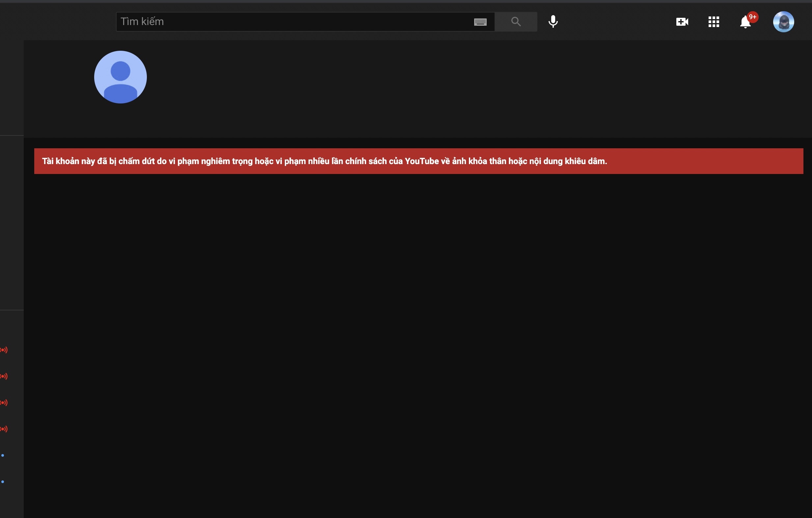Click the third red live indicator in sidebar
The image size is (812, 518).
point(4,403)
